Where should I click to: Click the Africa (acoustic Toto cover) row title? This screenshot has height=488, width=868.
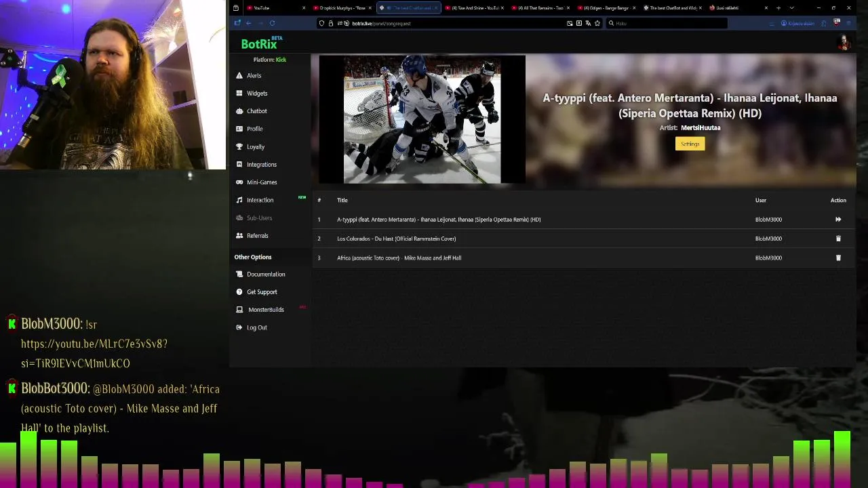pyautogui.click(x=399, y=258)
